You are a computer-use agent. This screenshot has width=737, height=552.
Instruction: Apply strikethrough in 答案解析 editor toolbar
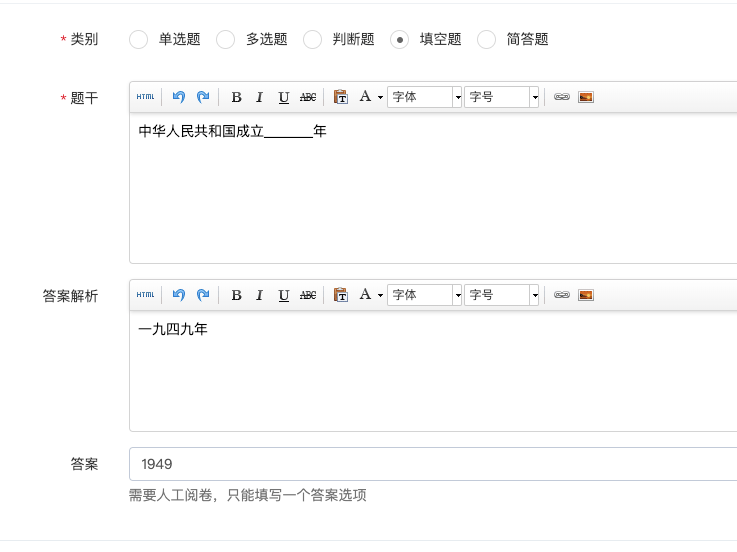tap(308, 295)
